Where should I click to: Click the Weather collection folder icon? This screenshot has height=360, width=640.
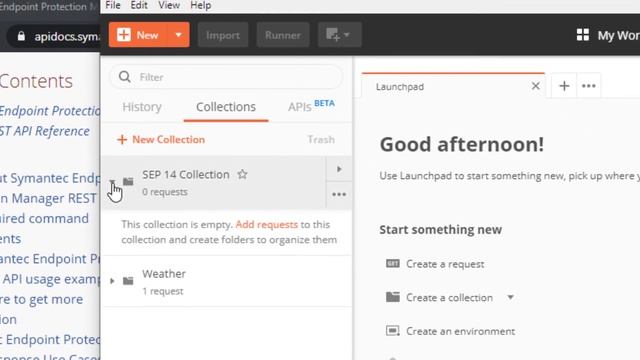[128, 281]
